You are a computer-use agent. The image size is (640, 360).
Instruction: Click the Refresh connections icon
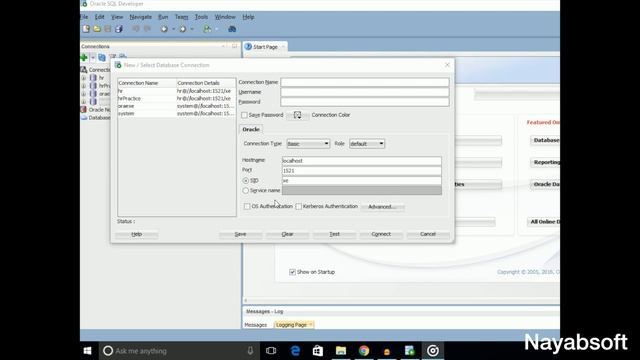click(x=102, y=57)
